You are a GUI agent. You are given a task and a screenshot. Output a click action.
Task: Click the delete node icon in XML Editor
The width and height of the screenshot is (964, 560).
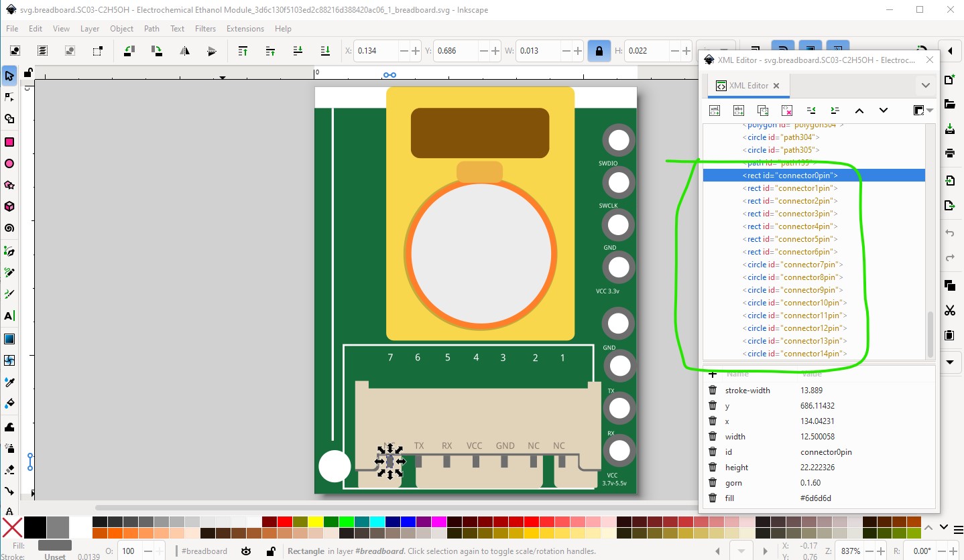click(x=787, y=111)
